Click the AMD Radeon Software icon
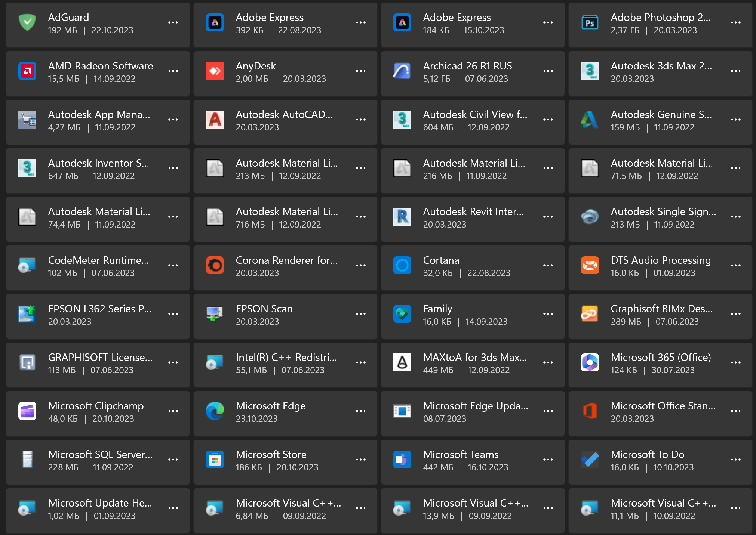 (x=27, y=71)
